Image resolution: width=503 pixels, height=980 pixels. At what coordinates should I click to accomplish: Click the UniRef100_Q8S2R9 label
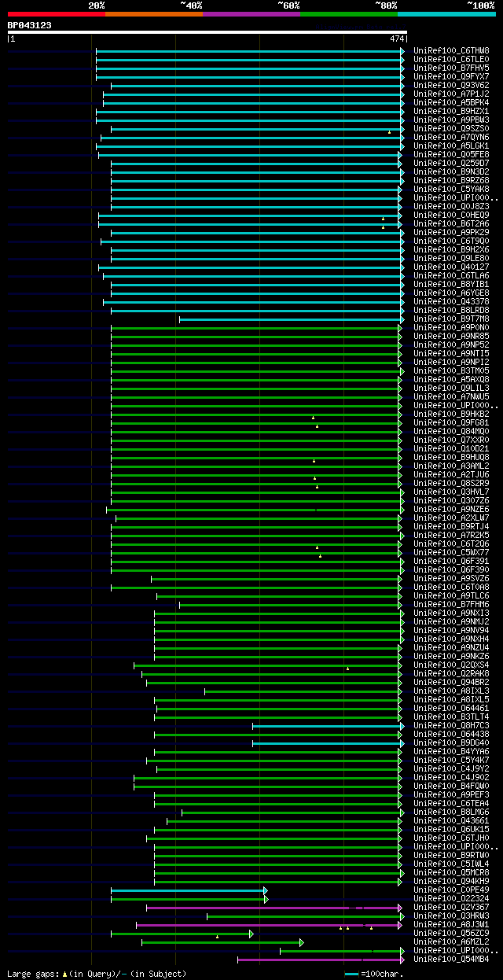coord(451,483)
